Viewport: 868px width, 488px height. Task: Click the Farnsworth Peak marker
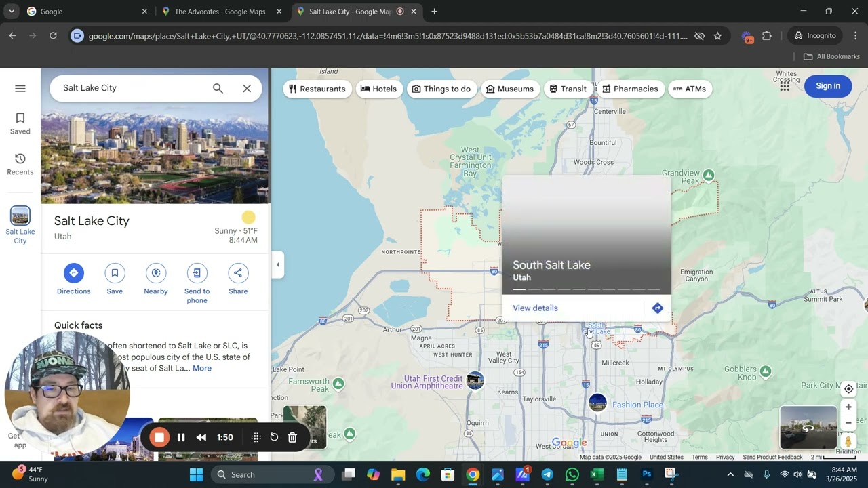click(x=338, y=384)
